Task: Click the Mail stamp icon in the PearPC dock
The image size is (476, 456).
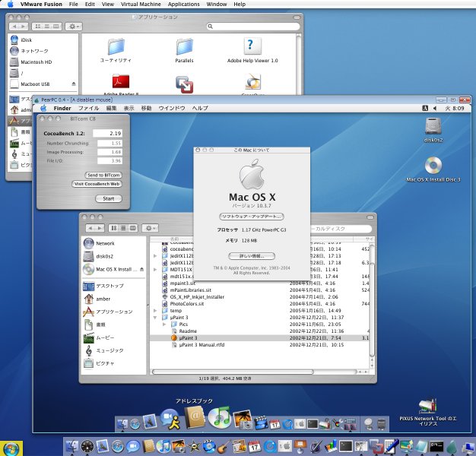Action: click(x=150, y=423)
